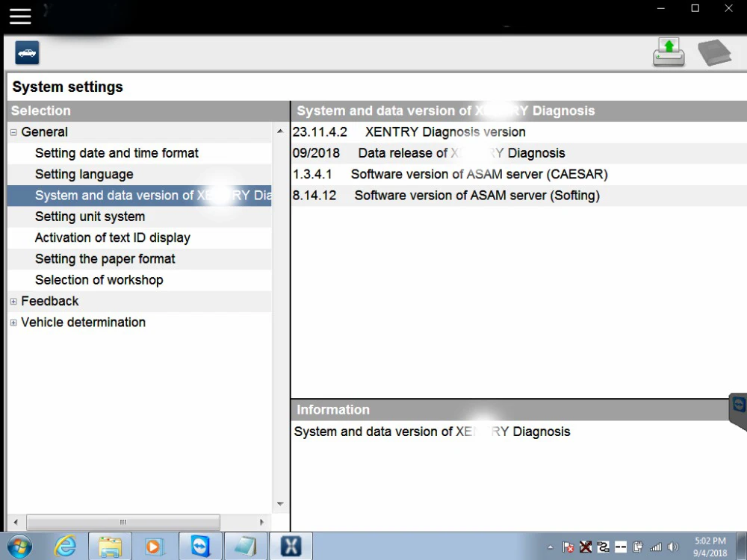Open Windows Explorer from taskbar
747x560 pixels.
pos(110,547)
